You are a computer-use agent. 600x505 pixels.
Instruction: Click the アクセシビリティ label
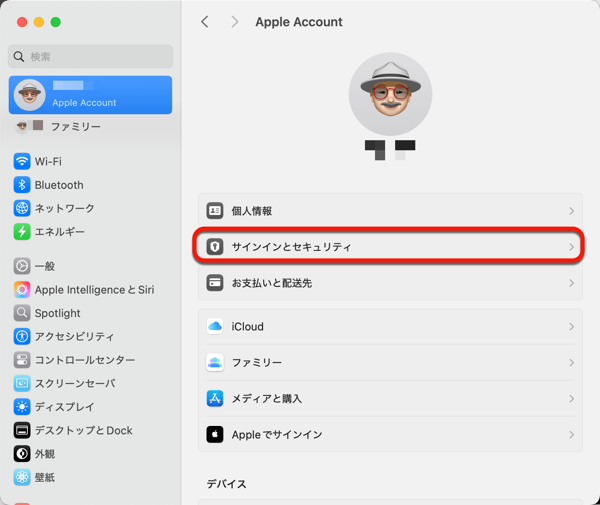coord(74,337)
